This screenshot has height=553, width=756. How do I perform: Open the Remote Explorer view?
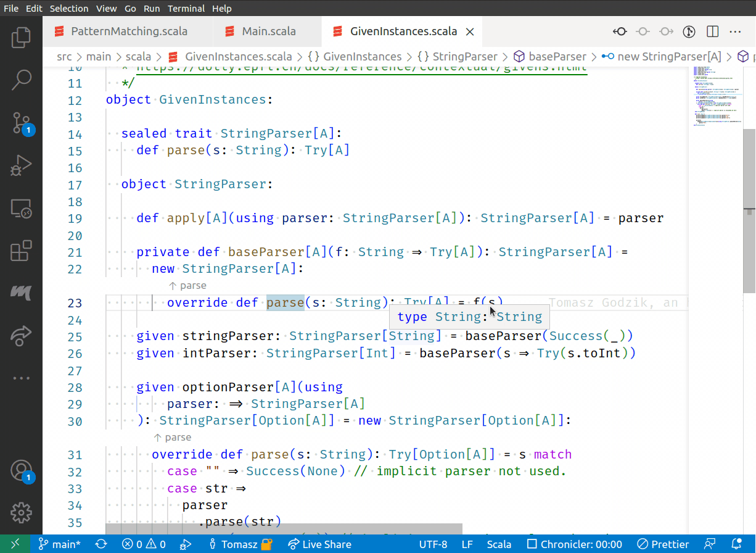tap(21, 209)
